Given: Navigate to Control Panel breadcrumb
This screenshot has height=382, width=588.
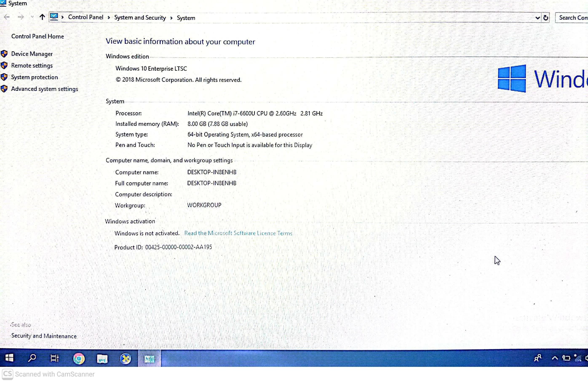Looking at the screenshot, I should point(86,17).
